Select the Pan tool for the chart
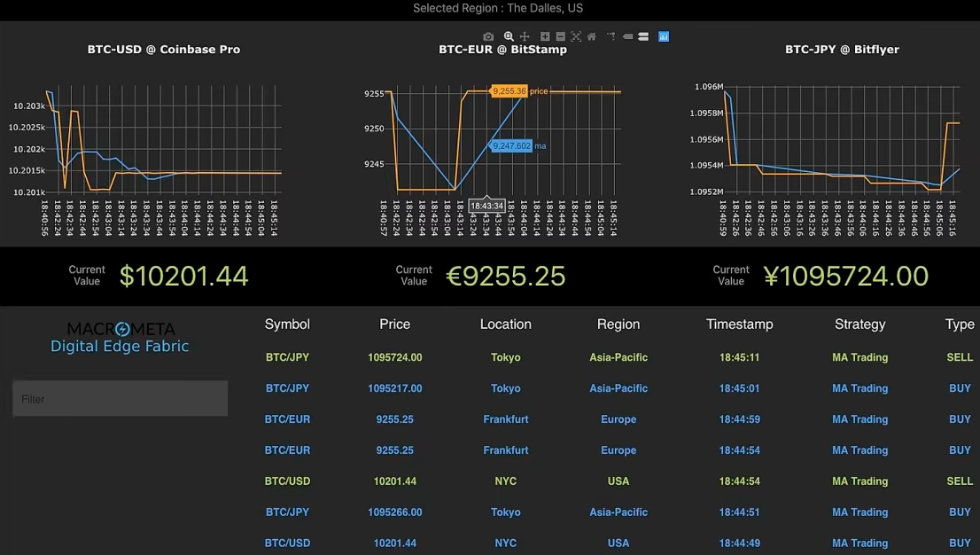The height and width of the screenshot is (555, 980). [x=525, y=36]
